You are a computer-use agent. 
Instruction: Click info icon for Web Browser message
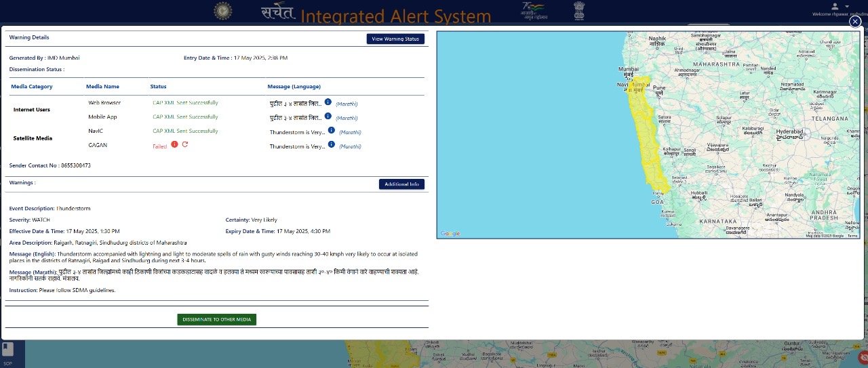point(328,102)
